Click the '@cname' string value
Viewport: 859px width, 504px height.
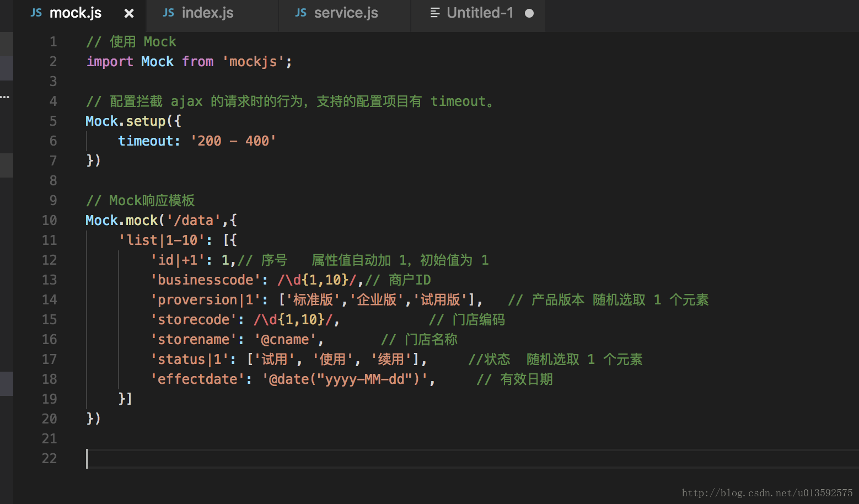(x=285, y=340)
